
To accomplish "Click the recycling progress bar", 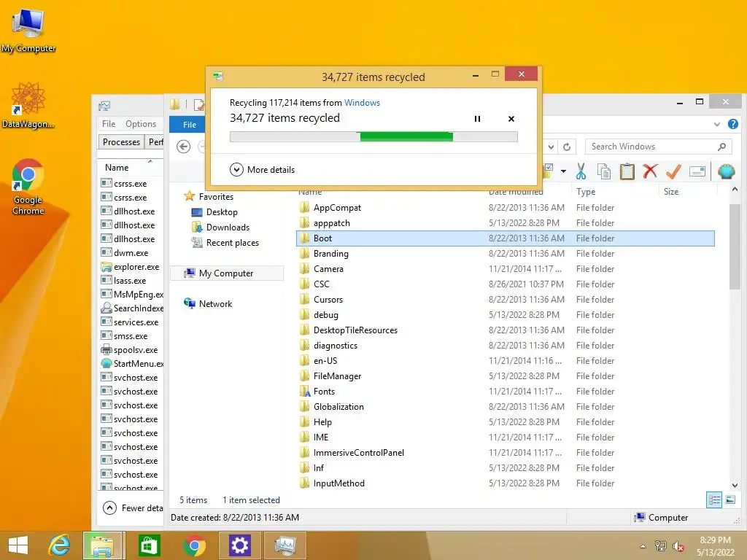I will click(373, 137).
